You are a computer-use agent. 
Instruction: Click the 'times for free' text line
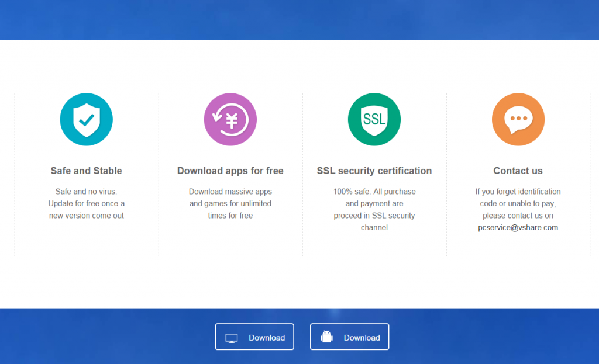tap(230, 216)
